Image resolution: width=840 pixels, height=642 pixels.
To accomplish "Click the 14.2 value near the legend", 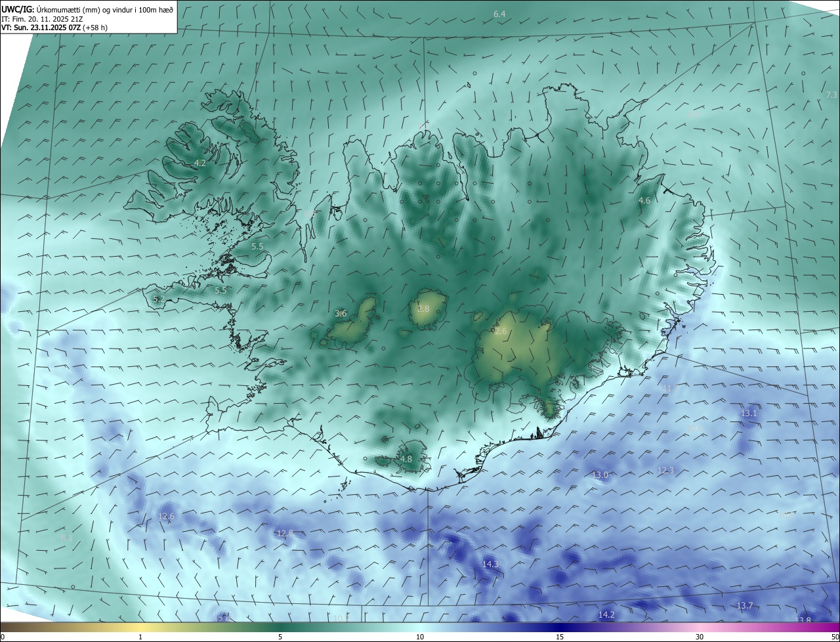I will (606, 614).
